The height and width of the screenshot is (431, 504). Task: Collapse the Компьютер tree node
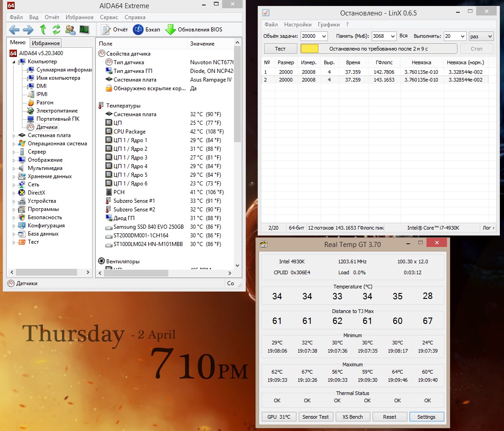(x=14, y=62)
